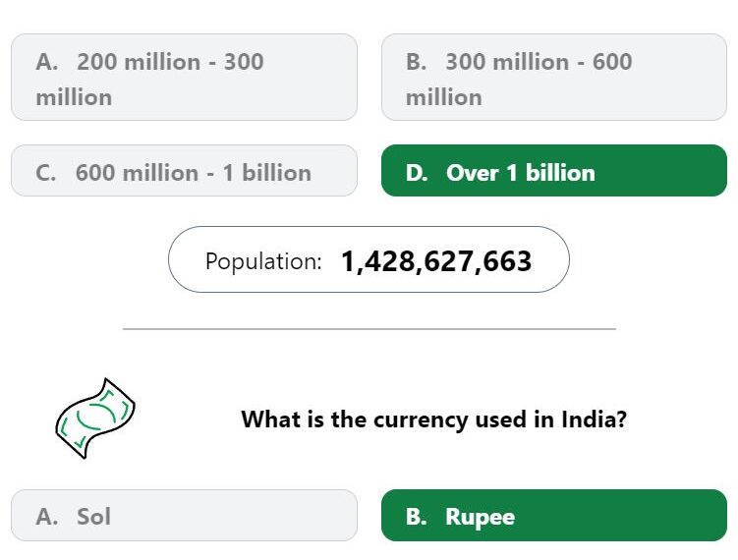The height and width of the screenshot is (560, 738).
Task: Click the horizontal divider line between questions
Action: tap(369, 329)
